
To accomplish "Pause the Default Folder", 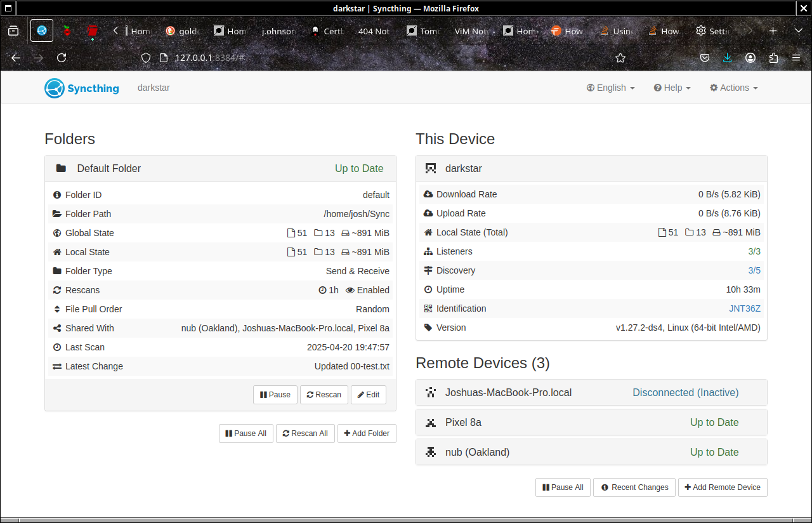I will pyautogui.click(x=275, y=395).
